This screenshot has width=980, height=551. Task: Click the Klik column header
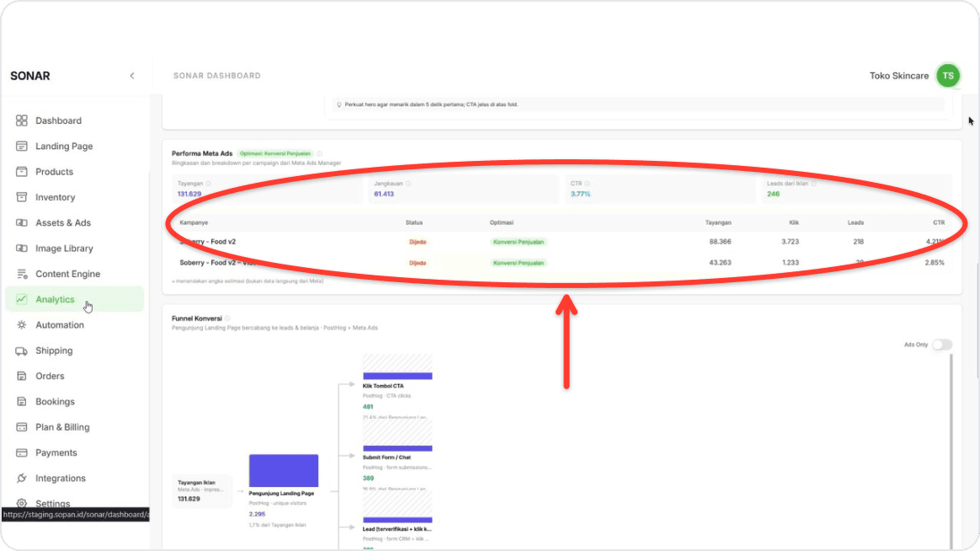[794, 222]
